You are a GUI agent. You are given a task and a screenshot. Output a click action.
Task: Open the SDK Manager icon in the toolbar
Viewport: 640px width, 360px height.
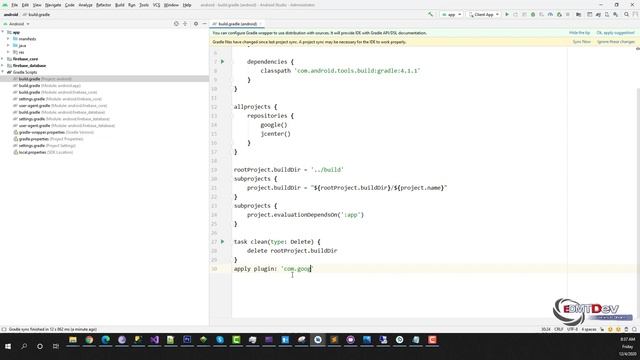(616, 14)
